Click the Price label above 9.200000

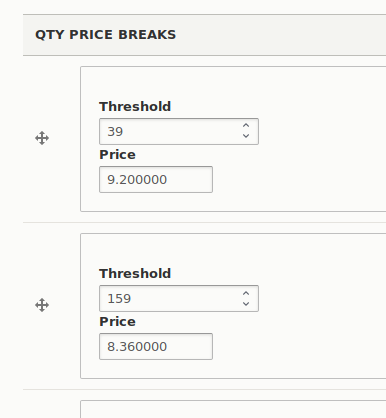pyautogui.click(x=117, y=155)
